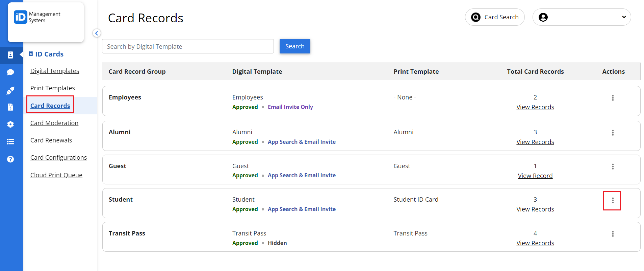The image size is (644, 271).
Task: Open View Record link for Guest group
Action: [535, 176]
